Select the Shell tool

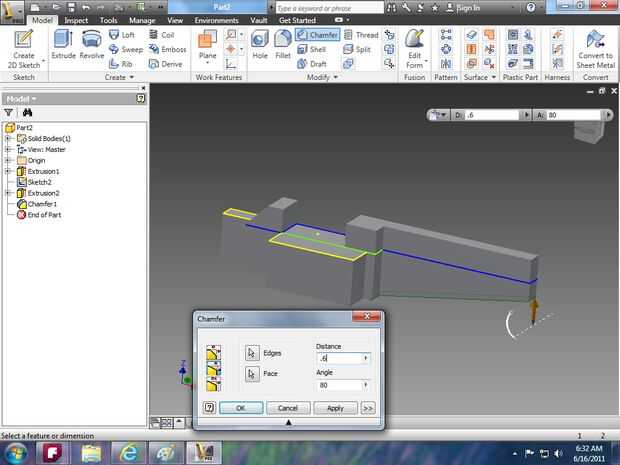tap(312, 49)
